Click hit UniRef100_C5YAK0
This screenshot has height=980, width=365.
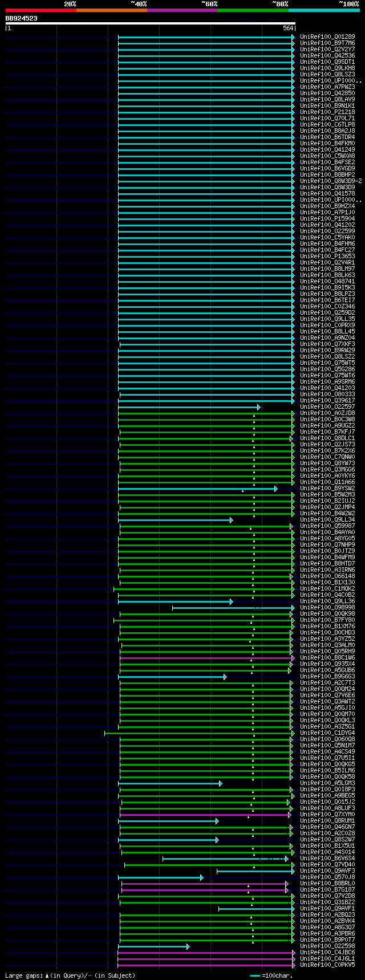tap(327, 238)
